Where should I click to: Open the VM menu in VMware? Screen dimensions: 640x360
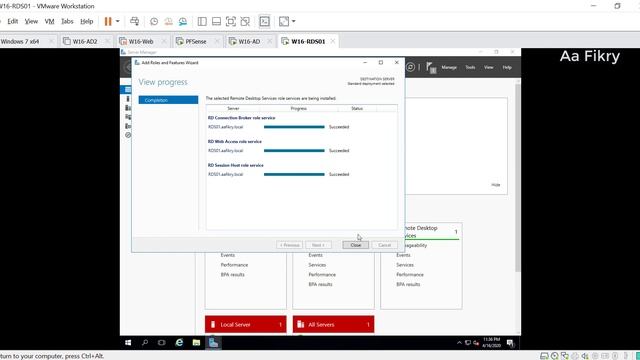49,21
